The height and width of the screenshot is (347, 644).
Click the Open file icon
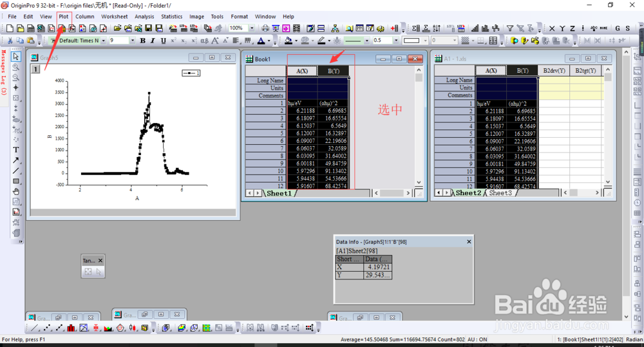coord(117,28)
